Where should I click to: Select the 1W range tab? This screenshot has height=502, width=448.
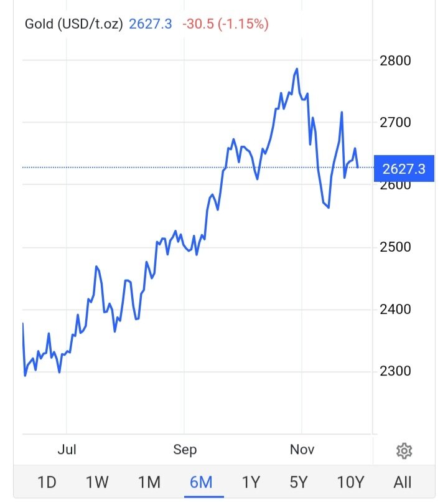tap(97, 481)
